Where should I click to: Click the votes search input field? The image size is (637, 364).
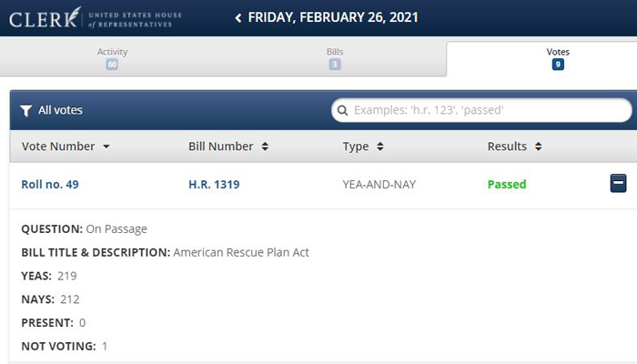pos(481,110)
